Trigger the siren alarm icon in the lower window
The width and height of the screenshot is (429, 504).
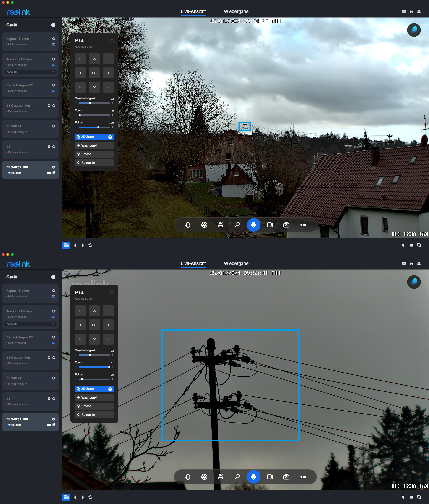(x=220, y=477)
